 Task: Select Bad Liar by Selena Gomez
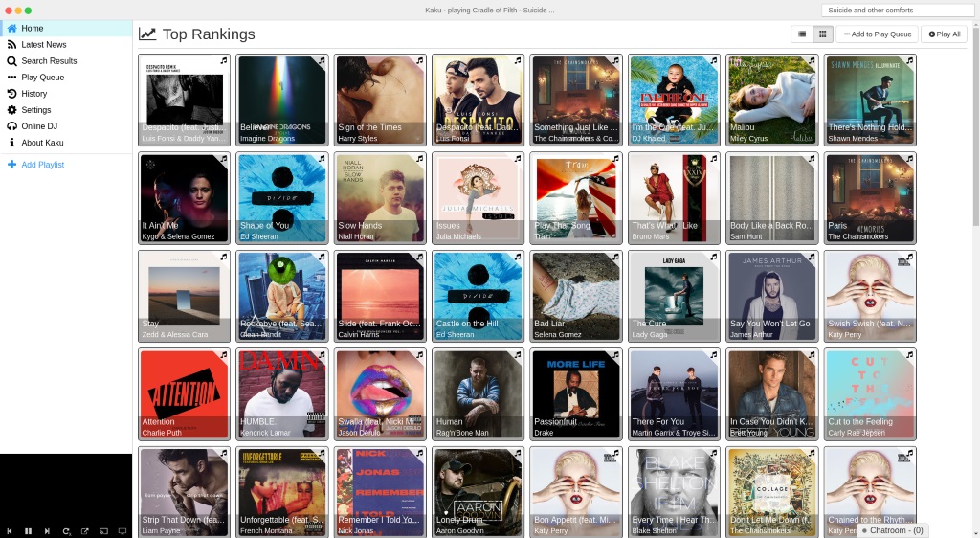coord(576,296)
